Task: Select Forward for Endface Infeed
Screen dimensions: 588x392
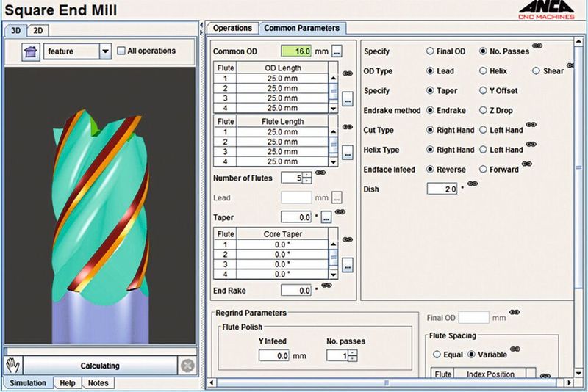Action: [x=483, y=170]
